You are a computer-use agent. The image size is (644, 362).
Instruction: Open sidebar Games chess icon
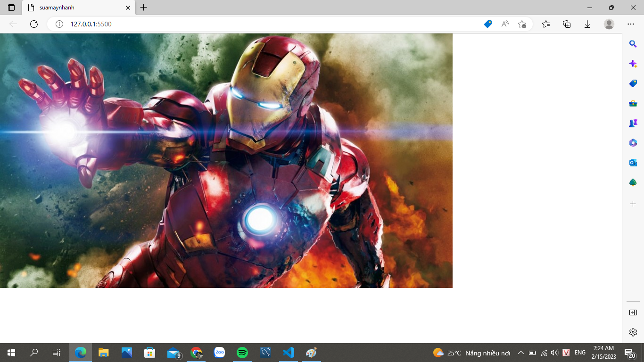(633, 123)
